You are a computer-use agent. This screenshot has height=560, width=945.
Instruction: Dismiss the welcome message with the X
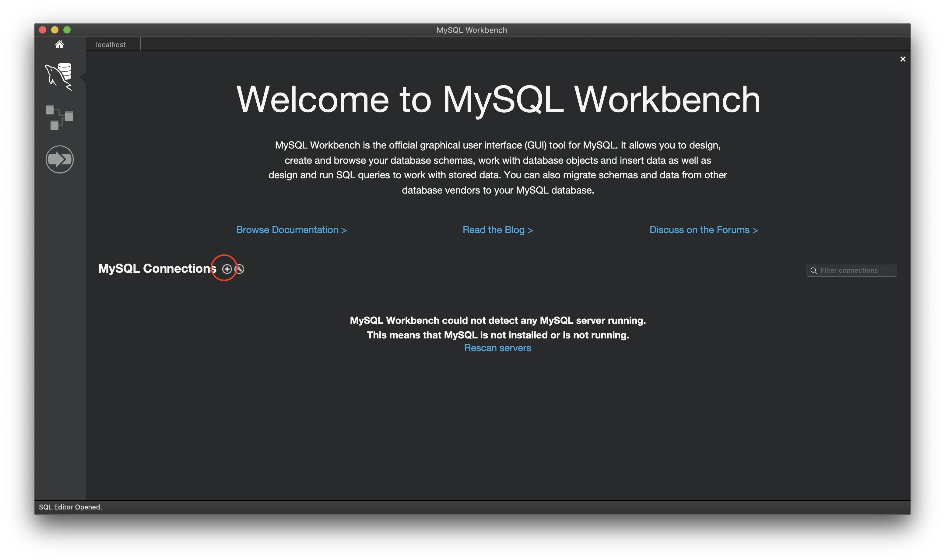pos(902,59)
